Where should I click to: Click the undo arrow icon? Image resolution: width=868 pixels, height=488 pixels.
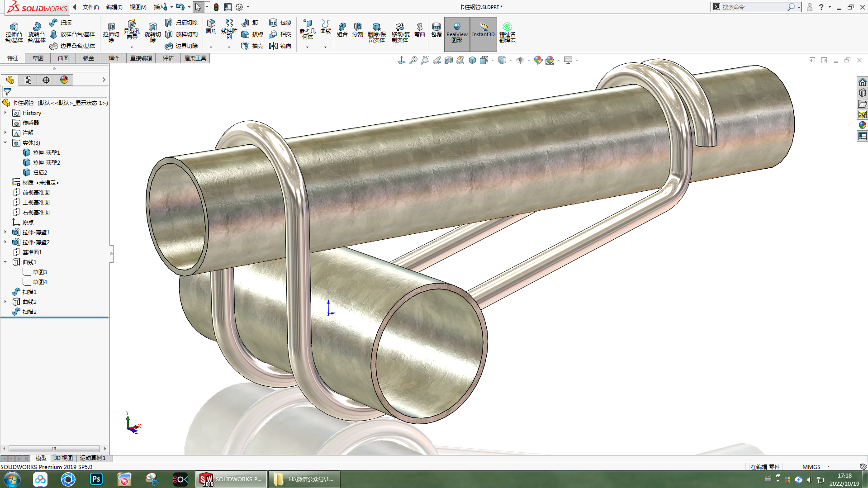point(180,7)
